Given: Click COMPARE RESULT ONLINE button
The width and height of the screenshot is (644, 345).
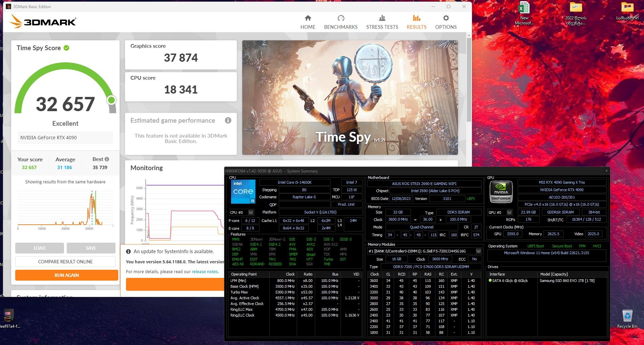Looking at the screenshot, I should point(65,262).
